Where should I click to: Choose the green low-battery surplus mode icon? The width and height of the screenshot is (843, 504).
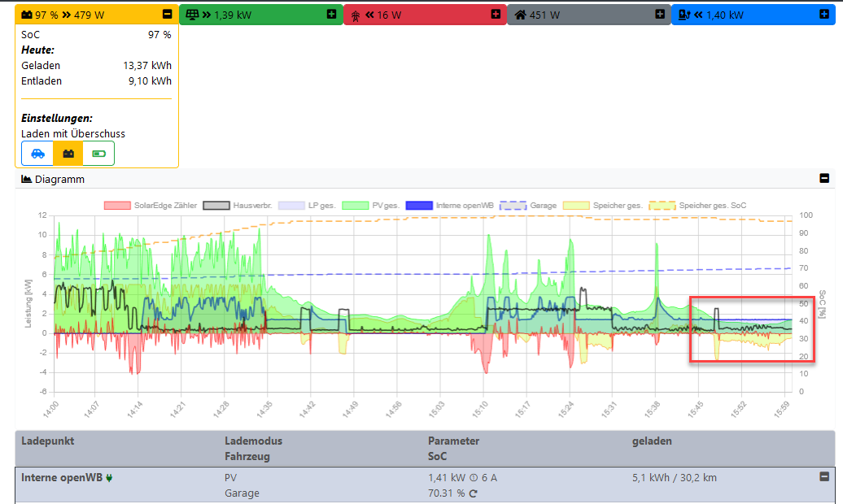(98, 154)
